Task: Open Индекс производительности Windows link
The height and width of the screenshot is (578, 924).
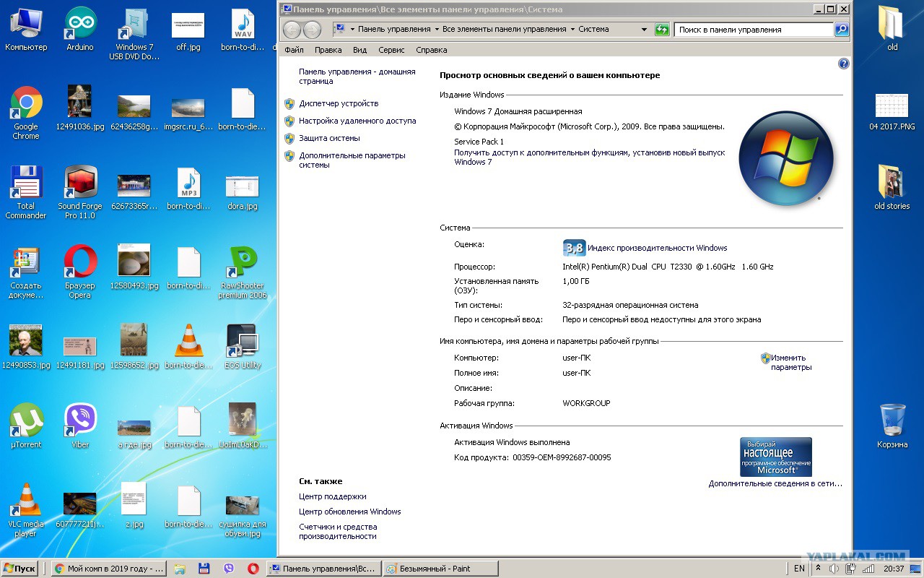Action: point(657,248)
